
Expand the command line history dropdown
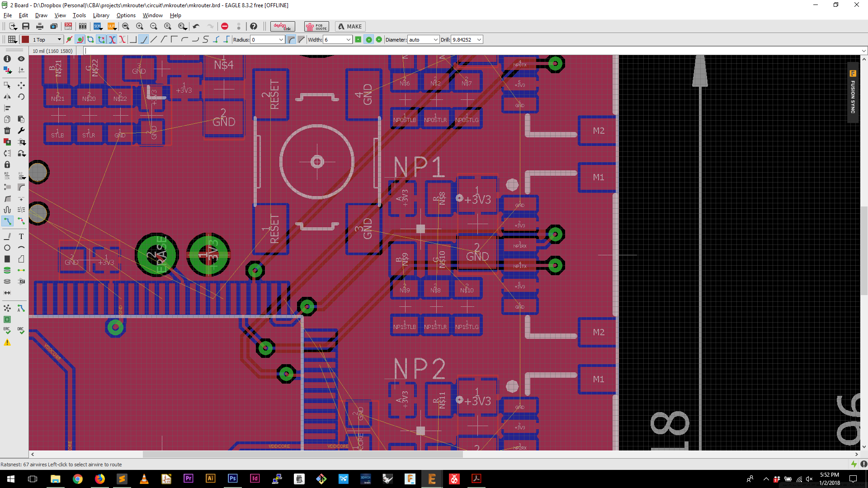tap(863, 51)
